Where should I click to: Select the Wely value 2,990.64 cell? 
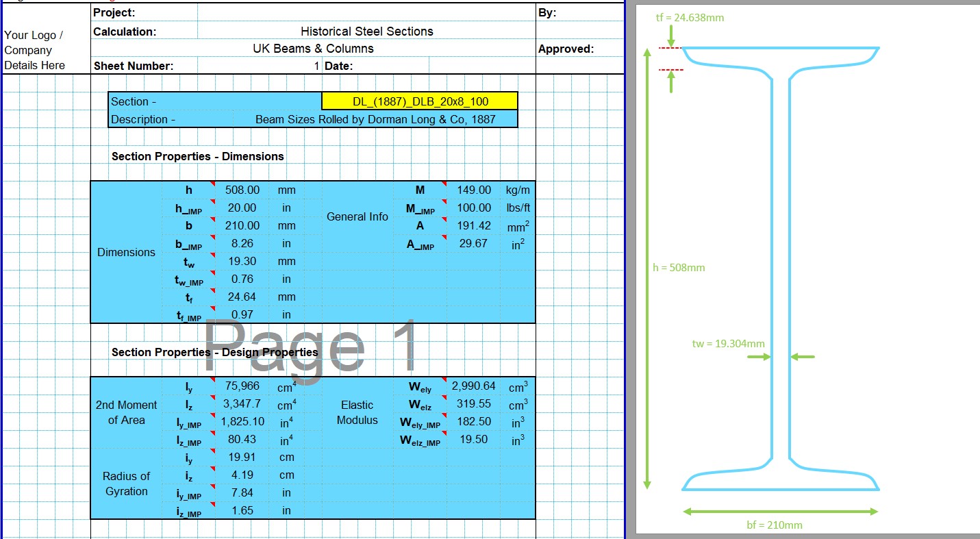click(475, 386)
